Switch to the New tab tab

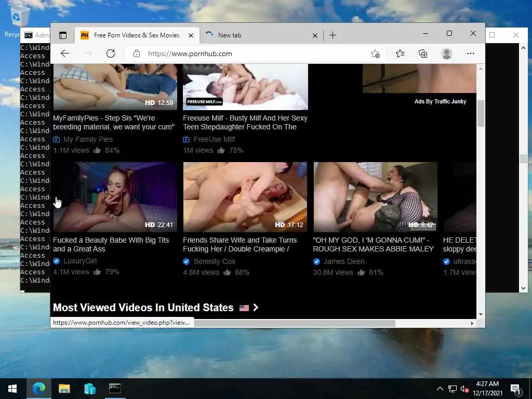(x=261, y=35)
